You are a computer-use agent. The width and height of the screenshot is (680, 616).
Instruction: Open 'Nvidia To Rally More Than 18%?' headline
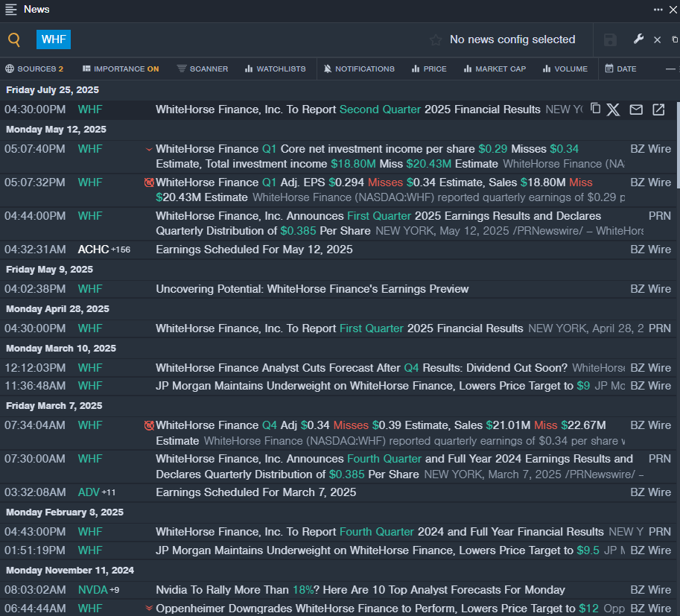click(x=360, y=590)
